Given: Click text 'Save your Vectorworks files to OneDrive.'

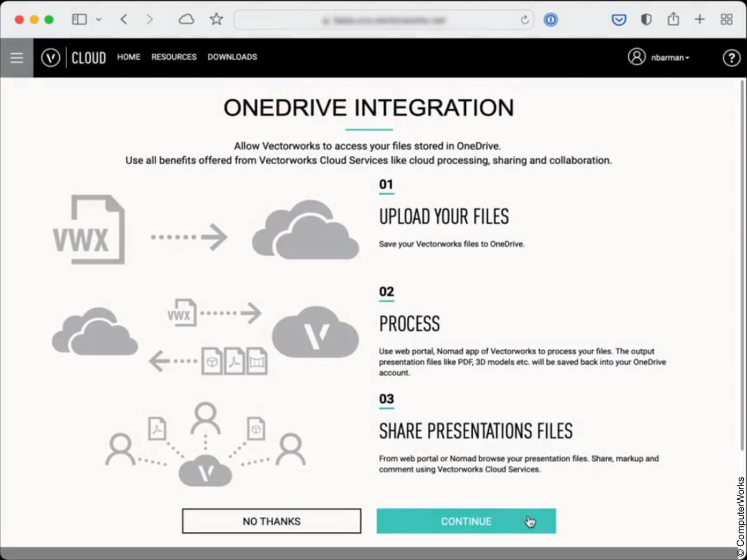Looking at the screenshot, I should [452, 244].
